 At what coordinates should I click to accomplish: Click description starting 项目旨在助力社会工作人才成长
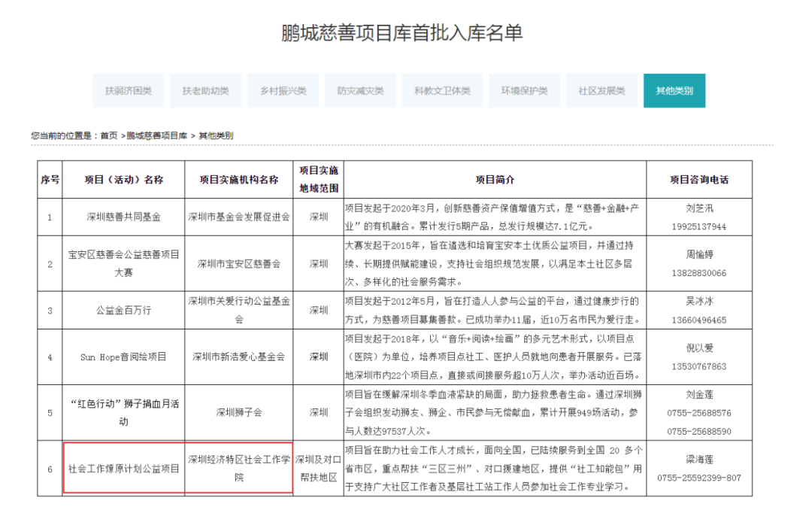[494, 469]
